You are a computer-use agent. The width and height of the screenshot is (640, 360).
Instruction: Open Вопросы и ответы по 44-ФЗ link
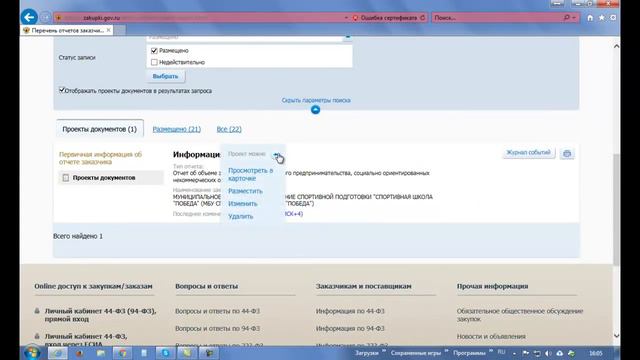(217, 311)
